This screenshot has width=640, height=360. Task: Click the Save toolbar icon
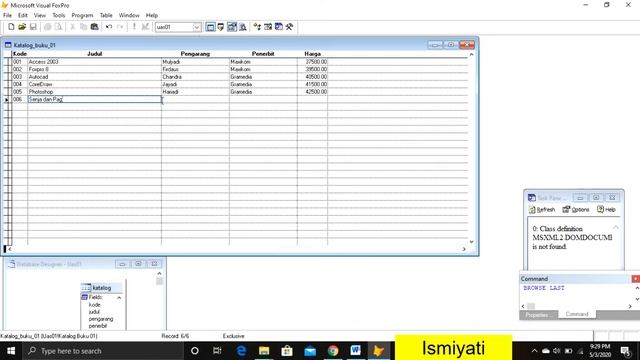tap(33, 27)
